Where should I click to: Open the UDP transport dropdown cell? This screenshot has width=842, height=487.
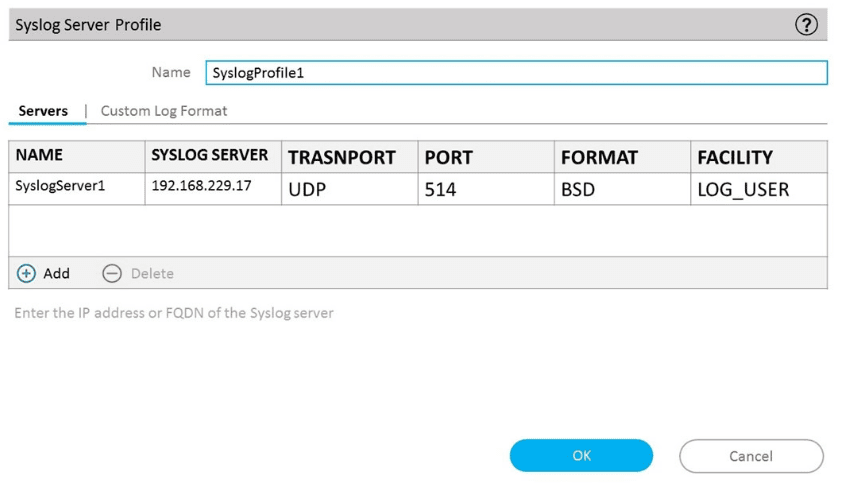tap(349, 188)
